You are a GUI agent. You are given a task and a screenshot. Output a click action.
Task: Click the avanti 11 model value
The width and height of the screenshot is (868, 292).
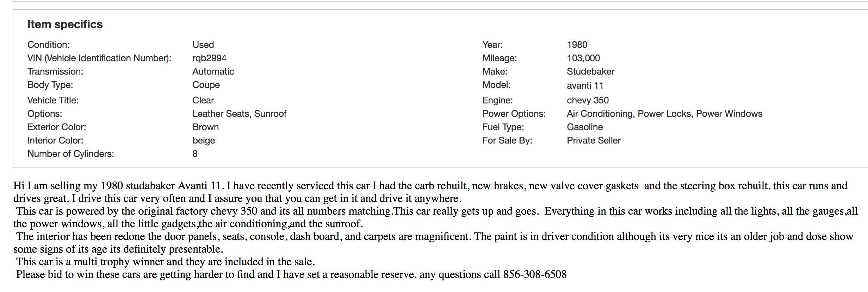585,85
